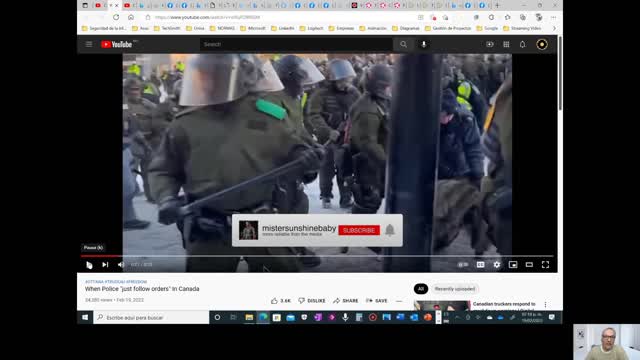Screen dimensions: 640x360
Task: Click the browser address bar URL
Action: [x=207, y=17]
